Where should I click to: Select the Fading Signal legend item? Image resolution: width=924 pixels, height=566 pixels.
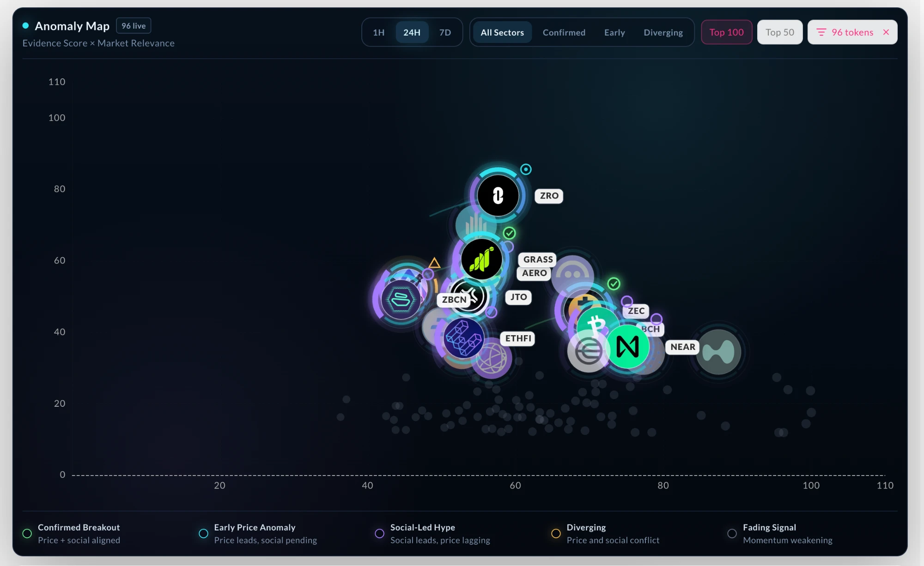pos(780,533)
